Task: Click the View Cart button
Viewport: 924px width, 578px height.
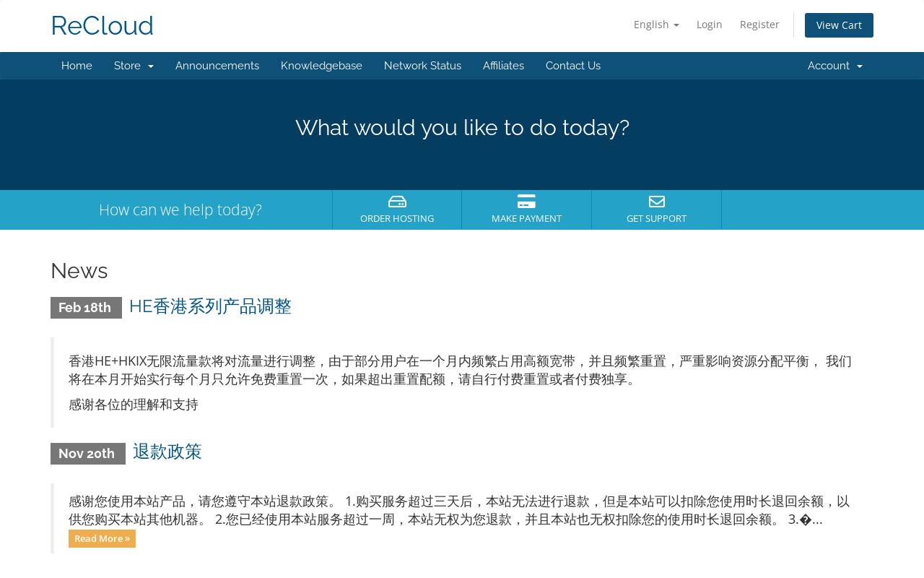Action: 839,25
